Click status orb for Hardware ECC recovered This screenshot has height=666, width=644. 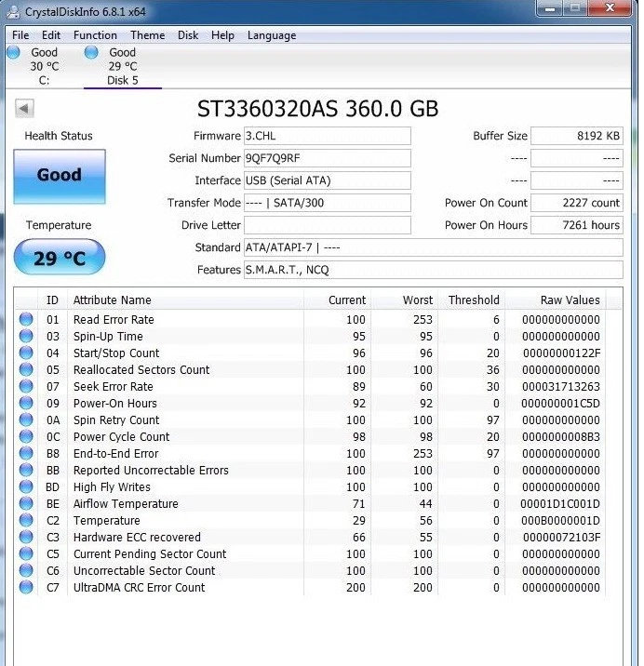26,538
